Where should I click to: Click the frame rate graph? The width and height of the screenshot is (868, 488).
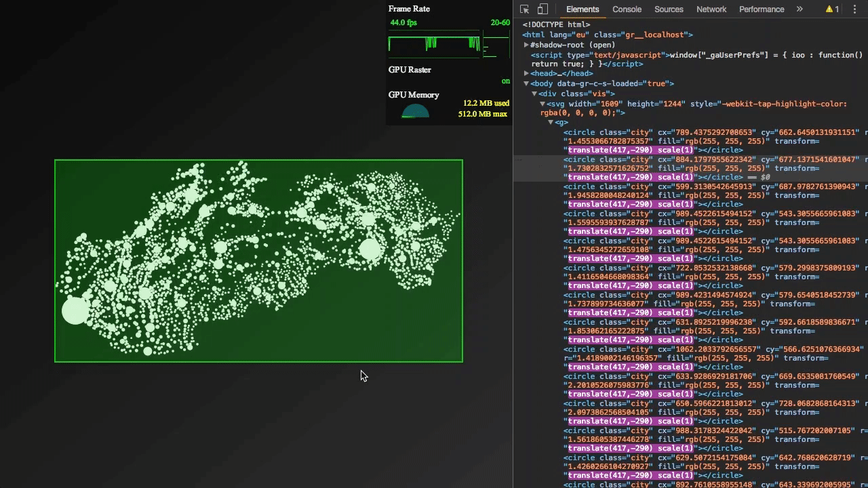(434, 44)
